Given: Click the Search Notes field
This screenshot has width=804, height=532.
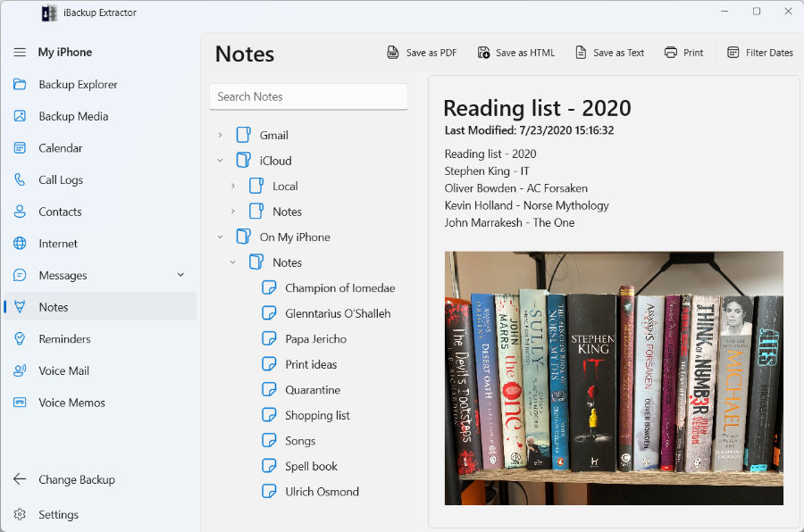Looking at the screenshot, I should 308,96.
